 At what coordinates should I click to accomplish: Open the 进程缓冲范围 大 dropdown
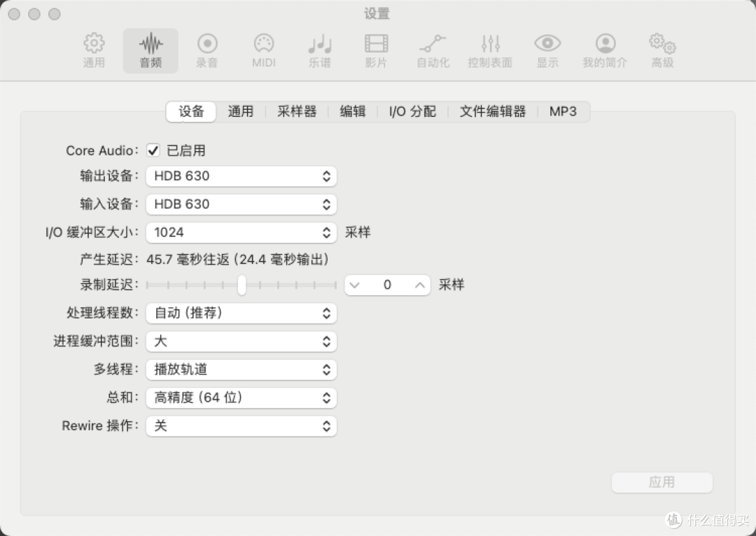[241, 341]
